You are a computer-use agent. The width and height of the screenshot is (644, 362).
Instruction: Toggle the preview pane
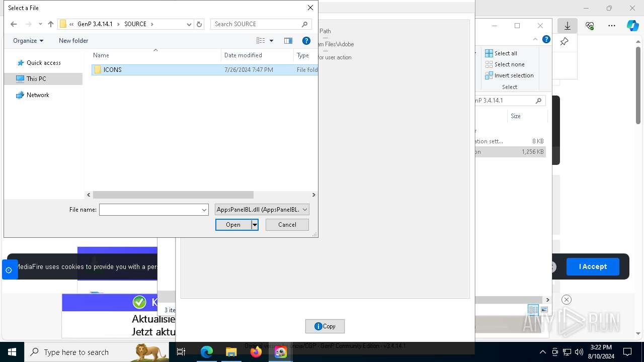tap(288, 41)
